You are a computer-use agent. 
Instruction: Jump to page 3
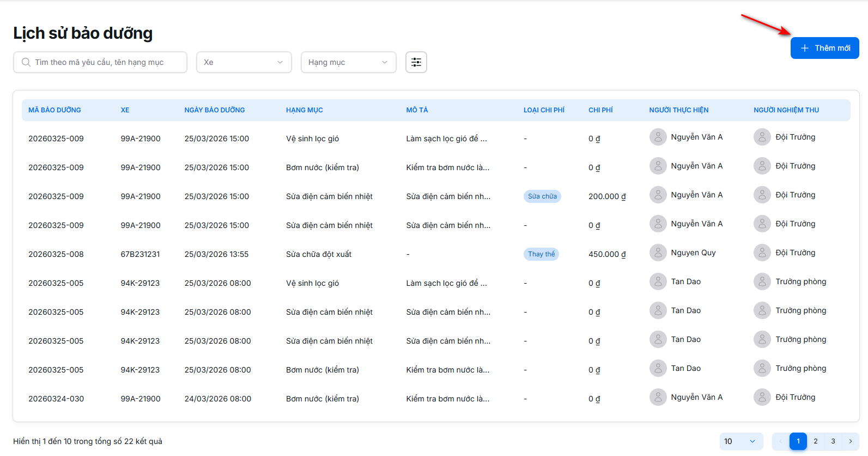pos(833,441)
